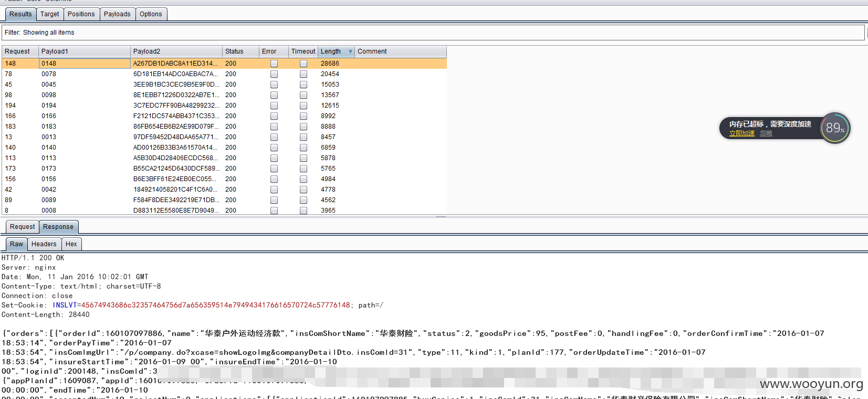Toggle Error checkbox for request 13
This screenshot has width=868, height=399.
click(x=274, y=137)
